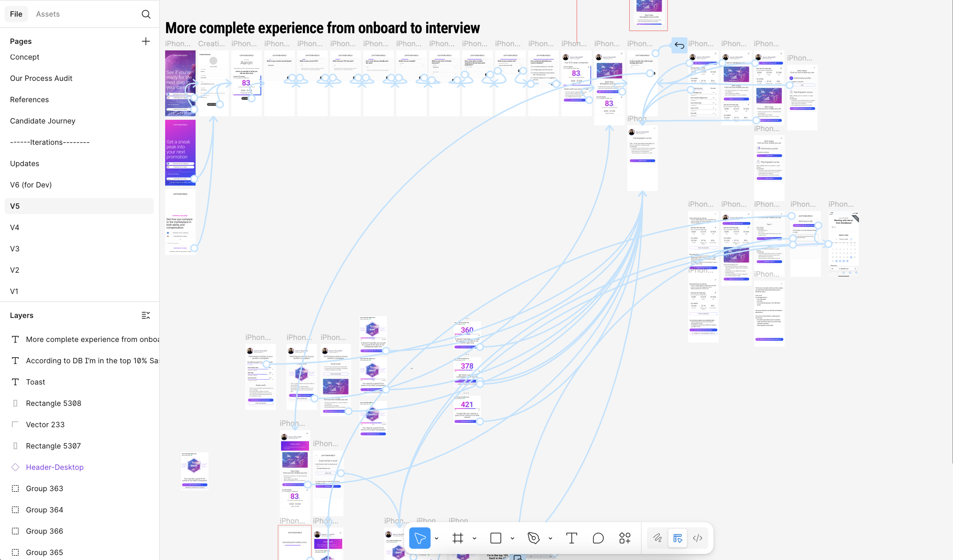Image resolution: width=953 pixels, height=560 pixels.
Task: Open Move tool options dropdown arrow
Action: [436, 538]
